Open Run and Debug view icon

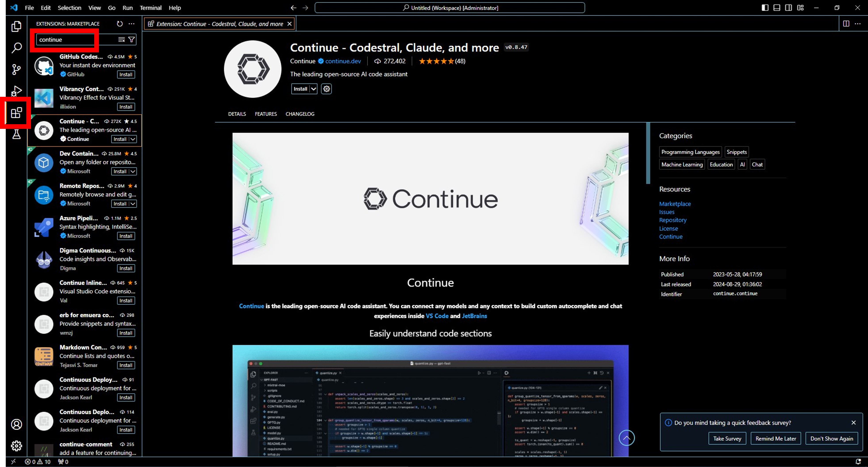click(16, 91)
